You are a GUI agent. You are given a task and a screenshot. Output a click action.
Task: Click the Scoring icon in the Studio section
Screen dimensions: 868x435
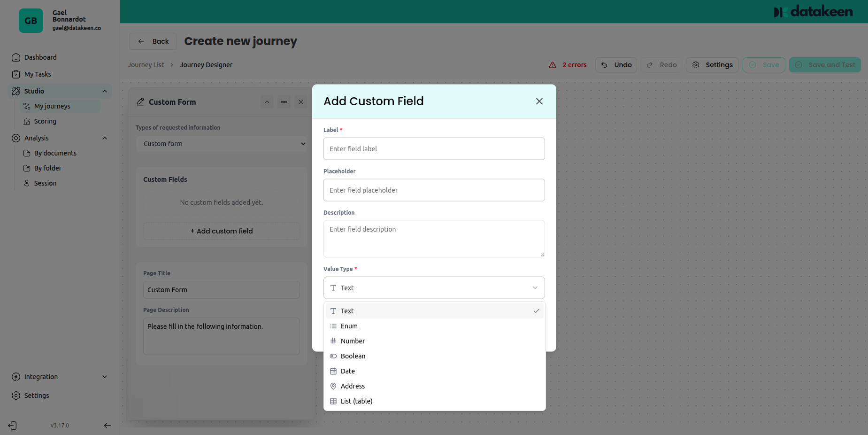coord(27,121)
